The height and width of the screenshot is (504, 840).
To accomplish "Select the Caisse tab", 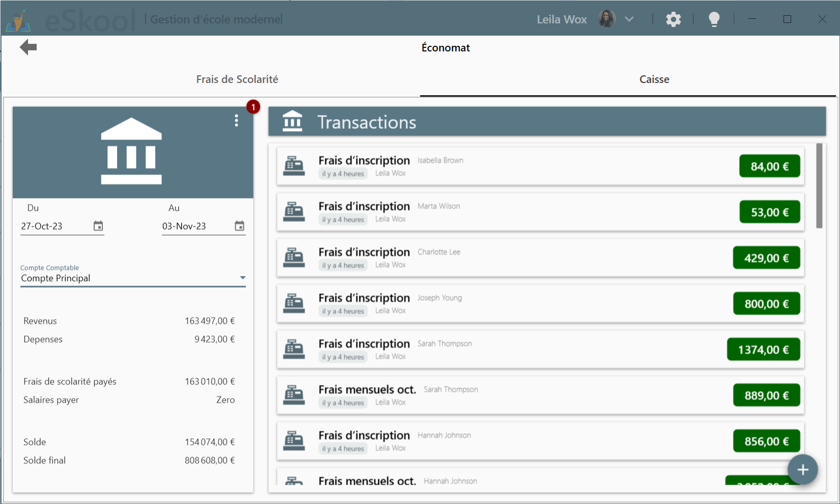I will point(654,79).
